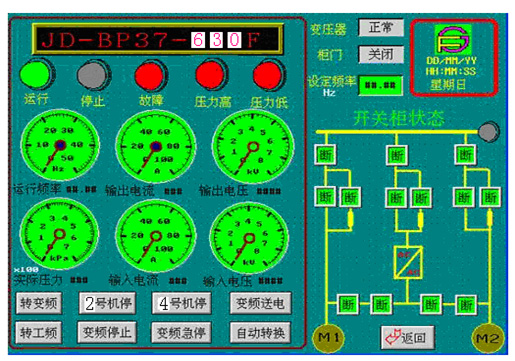Click the red 故障 fault indicator lamp
The height and width of the screenshot is (361, 515).
(x=151, y=76)
